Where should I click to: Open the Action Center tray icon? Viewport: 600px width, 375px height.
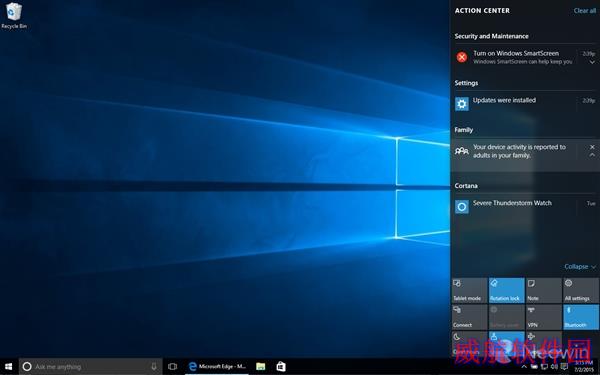564,367
